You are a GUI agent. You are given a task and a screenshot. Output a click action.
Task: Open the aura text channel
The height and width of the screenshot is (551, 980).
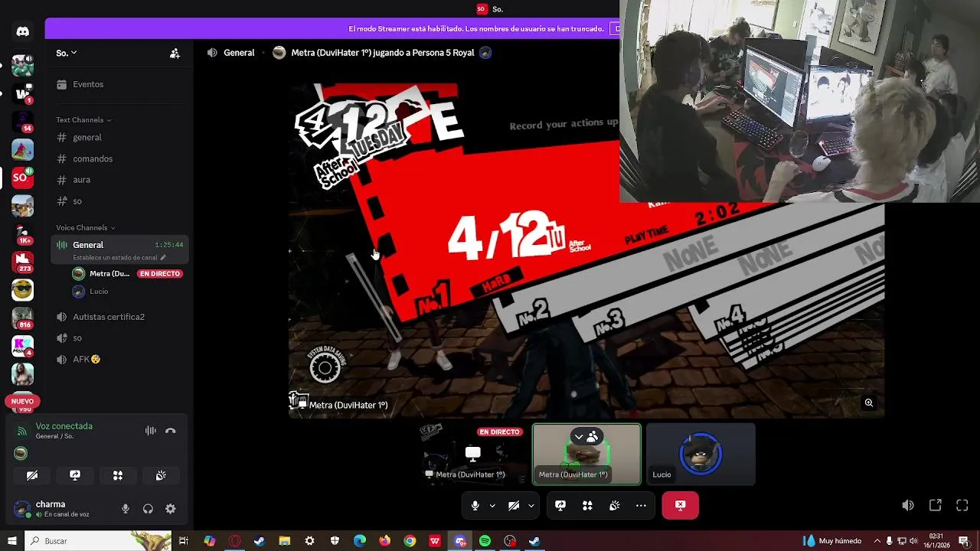coord(119,180)
